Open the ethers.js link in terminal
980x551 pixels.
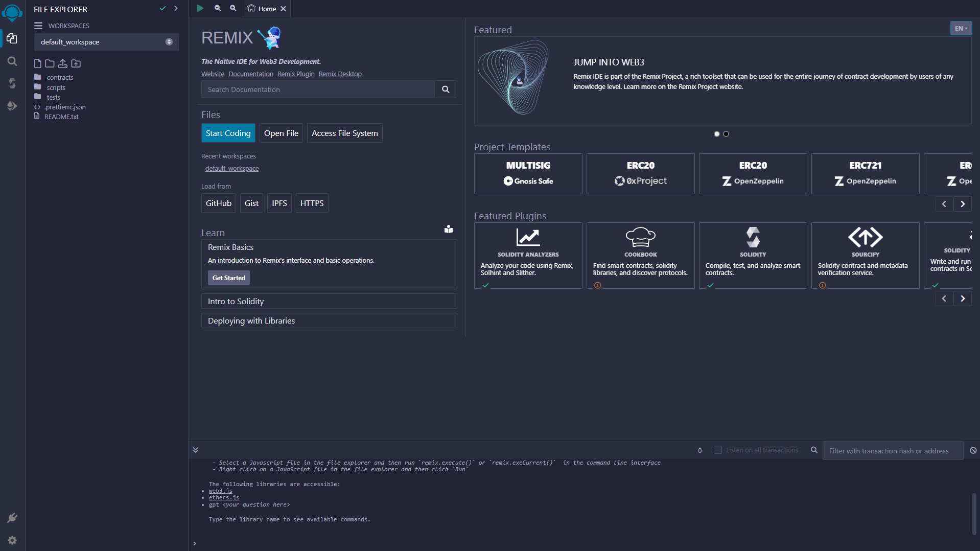point(224,497)
